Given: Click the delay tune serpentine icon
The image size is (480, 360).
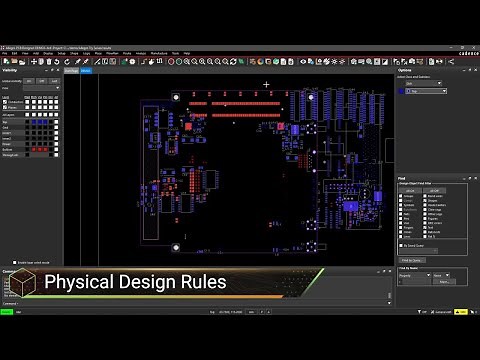Looking at the screenshot, I should pos(159,62).
